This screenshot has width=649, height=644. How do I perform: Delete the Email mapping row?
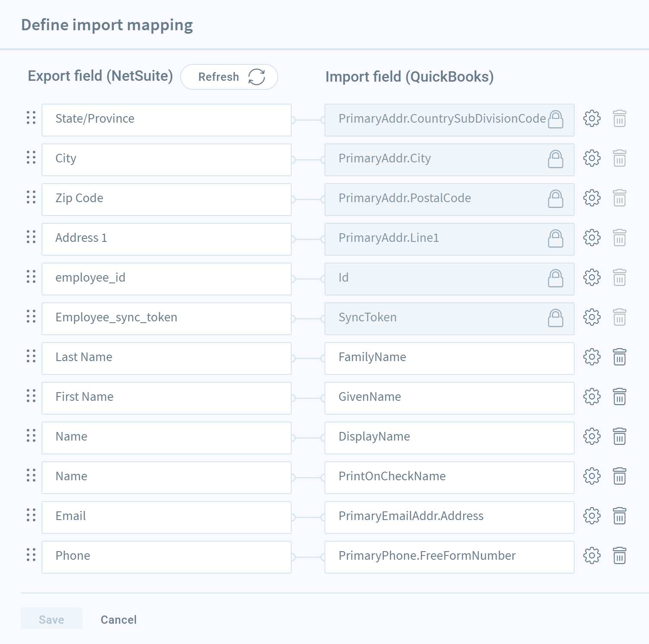[x=620, y=516]
